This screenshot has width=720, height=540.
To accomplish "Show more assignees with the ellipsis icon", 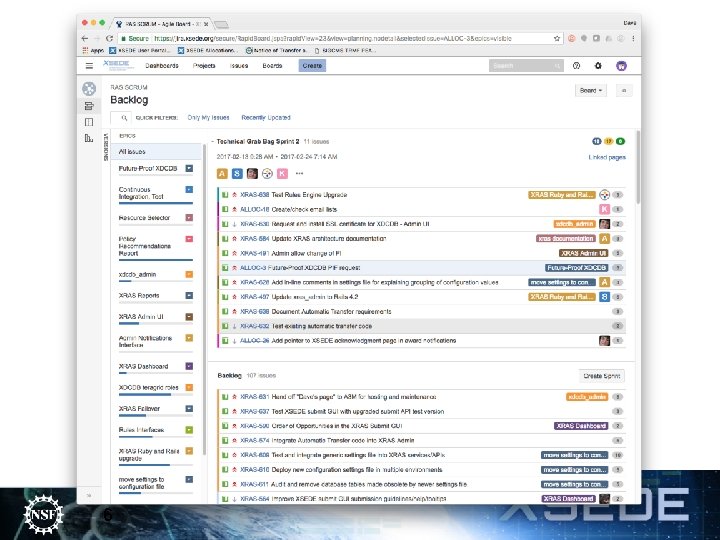I will (299, 174).
